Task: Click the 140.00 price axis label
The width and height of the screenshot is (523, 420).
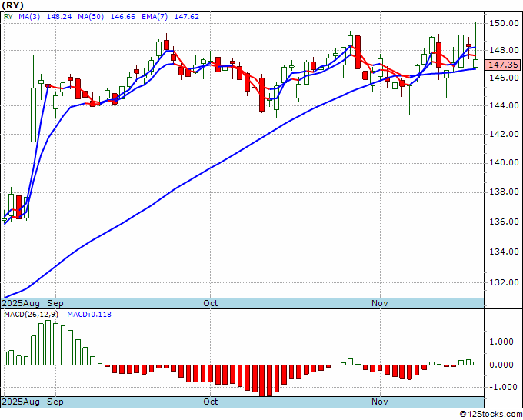Action: (x=504, y=163)
